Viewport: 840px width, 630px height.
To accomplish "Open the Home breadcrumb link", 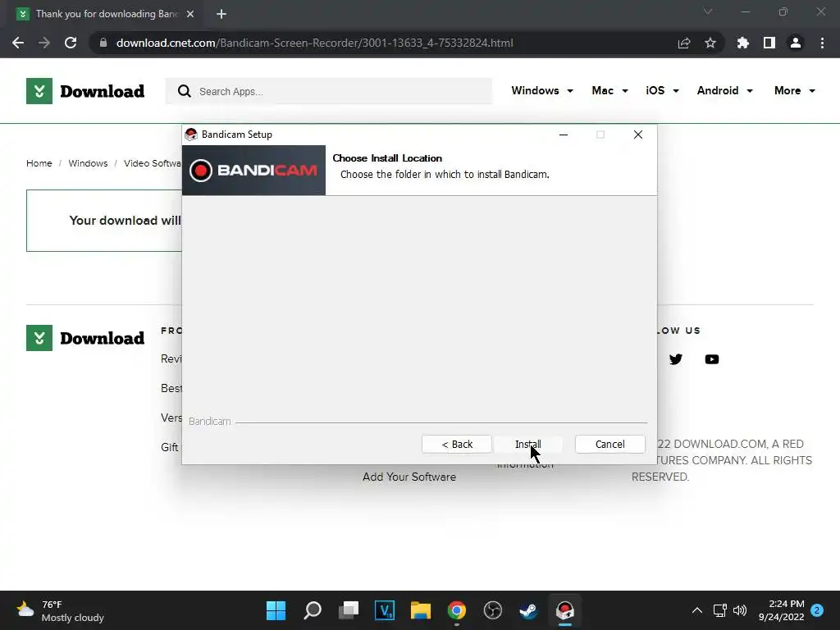I will coord(39,163).
